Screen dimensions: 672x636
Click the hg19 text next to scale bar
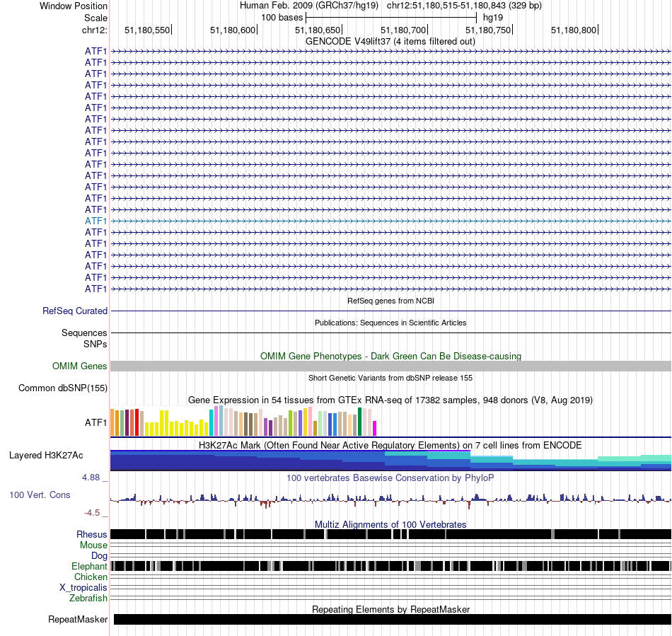pyautogui.click(x=493, y=18)
